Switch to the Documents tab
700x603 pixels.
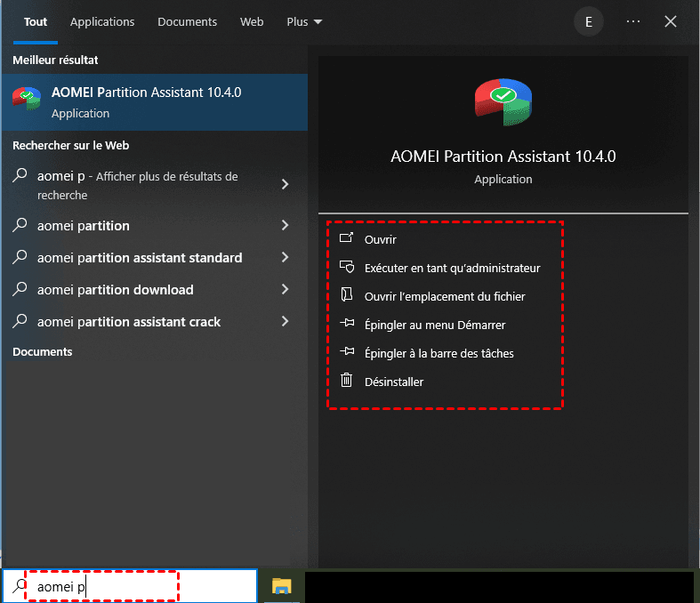click(x=187, y=22)
